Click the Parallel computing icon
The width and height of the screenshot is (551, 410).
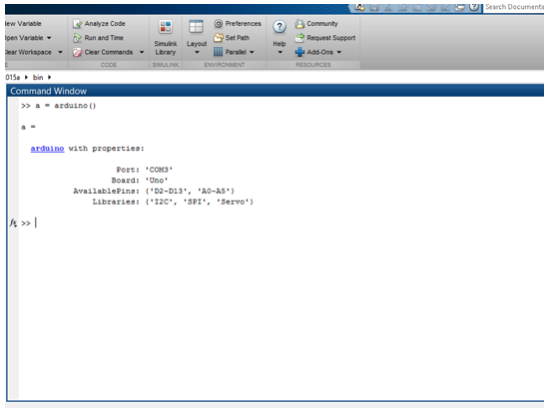(x=218, y=52)
